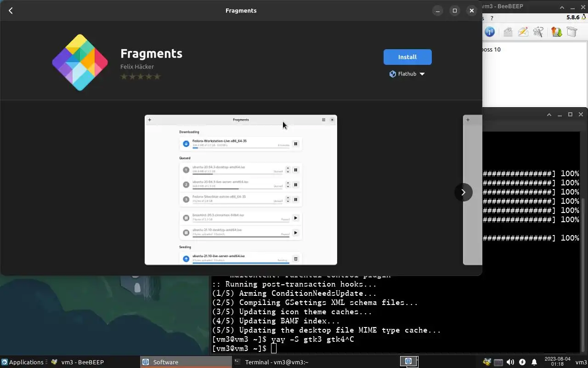Image resolution: width=588 pixels, height=368 pixels.
Task: Click the greyed envelope icon in BeeBEEP
Action: click(x=508, y=32)
